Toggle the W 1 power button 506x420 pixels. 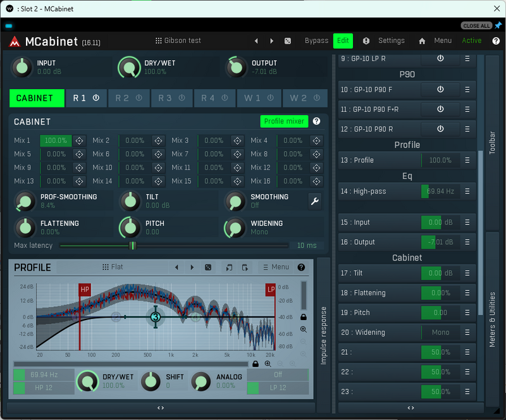pyautogui.click(x=271, y=98)
